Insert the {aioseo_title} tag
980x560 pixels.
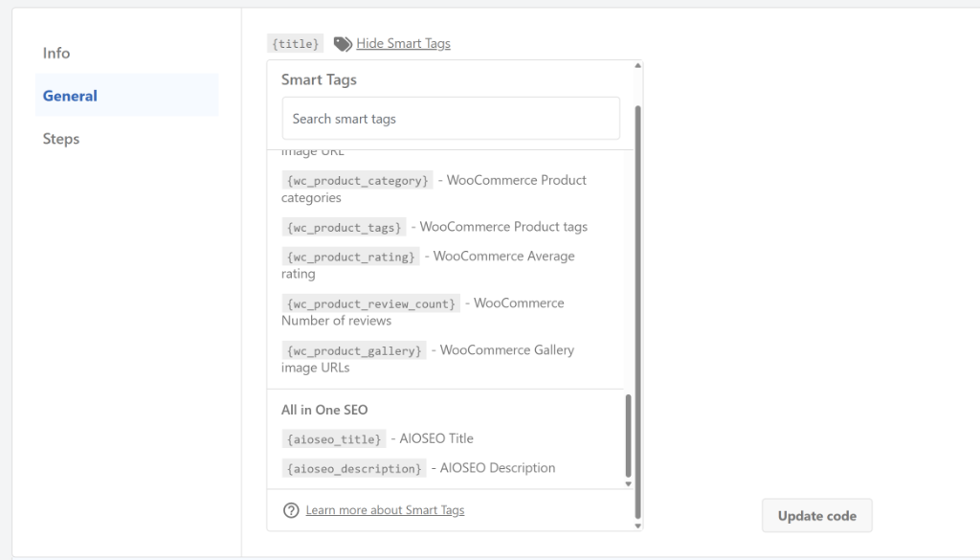(x=334, y=439)
